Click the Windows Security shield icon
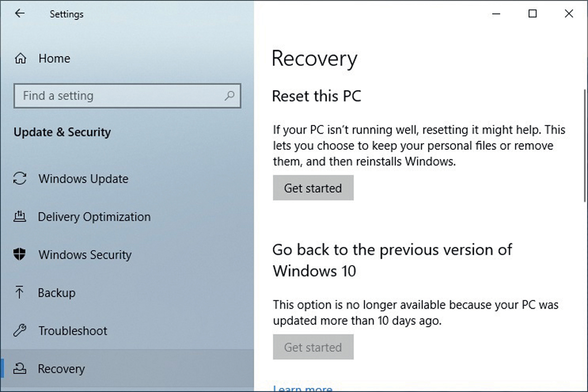588x392 pixels. click(x=20, y=254)
